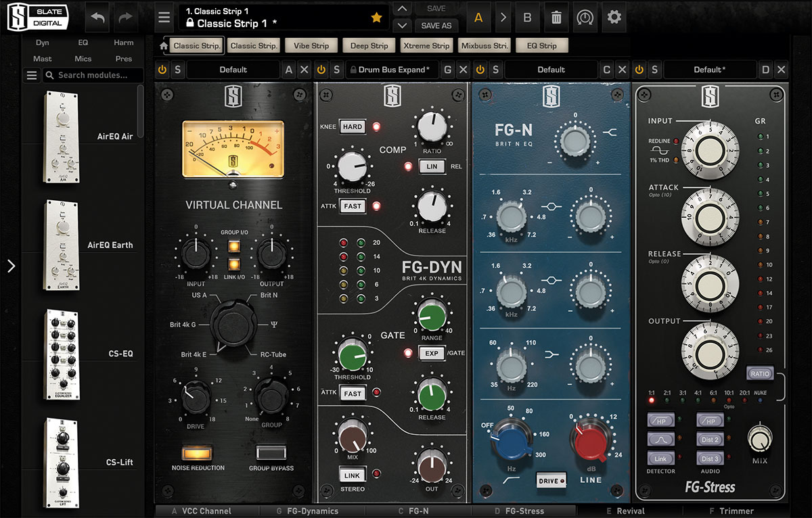Toggle power for VCC module A
Screen dimensions: 812x518
[x=162, y=70]
